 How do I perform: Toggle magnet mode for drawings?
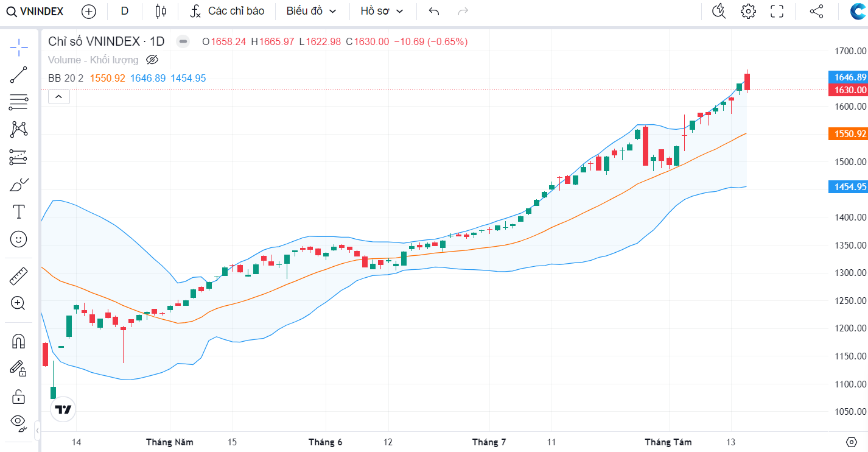point(19,341)
